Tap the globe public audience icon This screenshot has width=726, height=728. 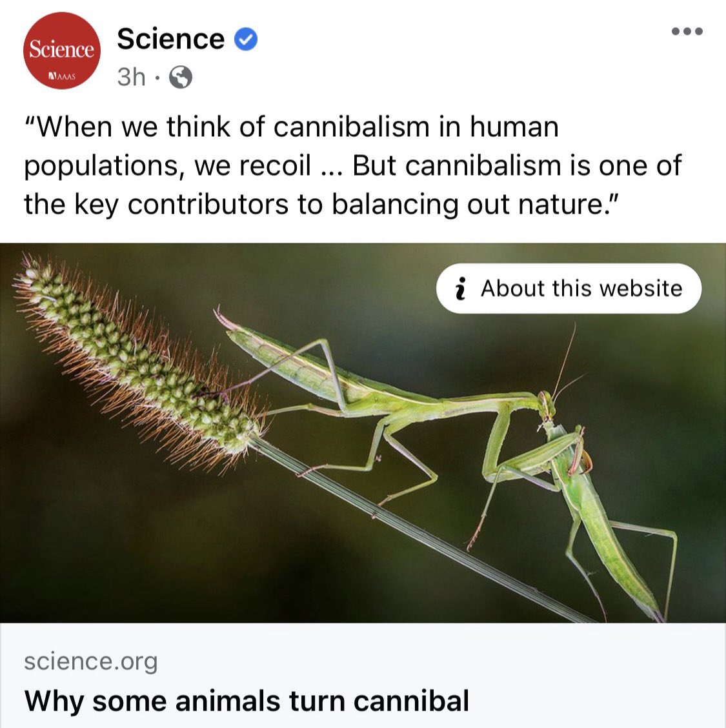click(x=181, y=77)
